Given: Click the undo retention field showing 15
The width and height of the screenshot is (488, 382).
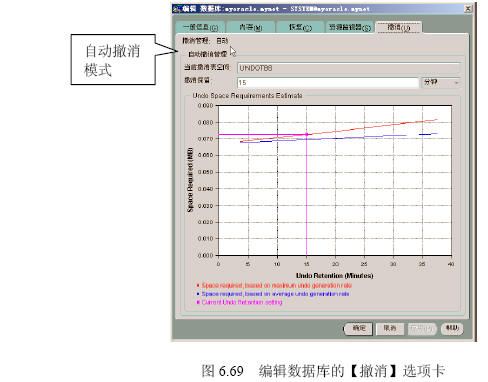Looking at the screenshot, I should coord(328,82).
